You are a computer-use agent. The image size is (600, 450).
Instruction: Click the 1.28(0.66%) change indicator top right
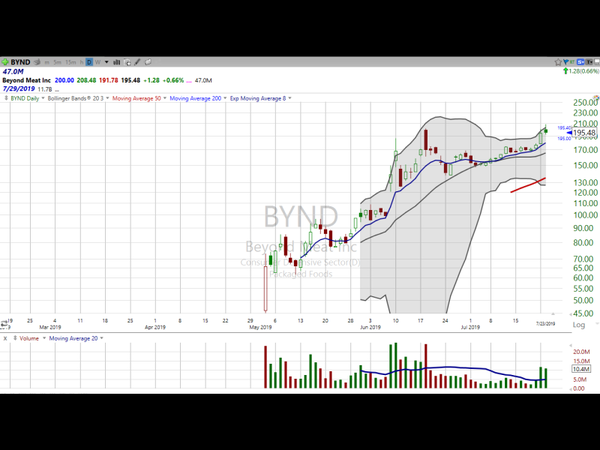point(581,71)
